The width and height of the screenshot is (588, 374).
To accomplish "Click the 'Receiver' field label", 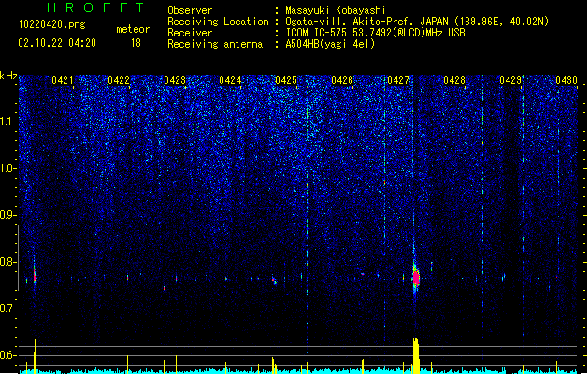I will (x=190, y=33).
